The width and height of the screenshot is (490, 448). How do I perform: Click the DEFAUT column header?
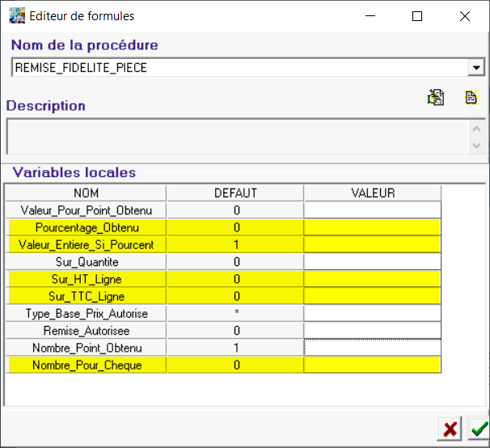click(235, 193)
